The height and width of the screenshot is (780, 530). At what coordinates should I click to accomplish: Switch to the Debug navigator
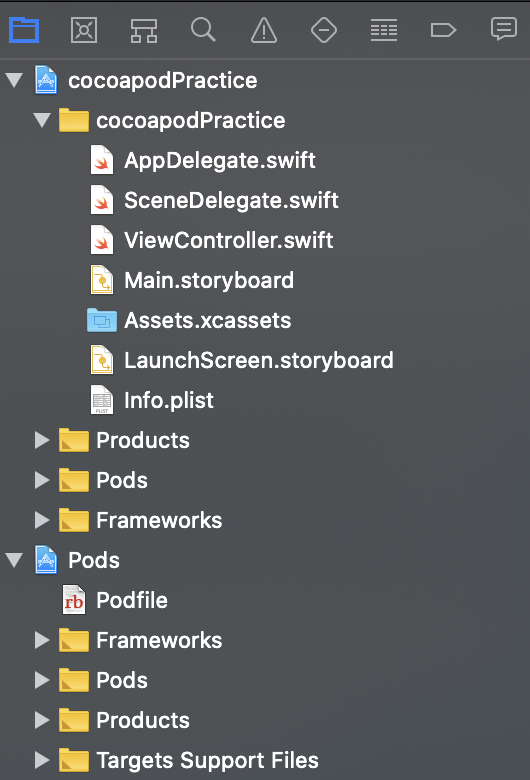pos(384,30)
